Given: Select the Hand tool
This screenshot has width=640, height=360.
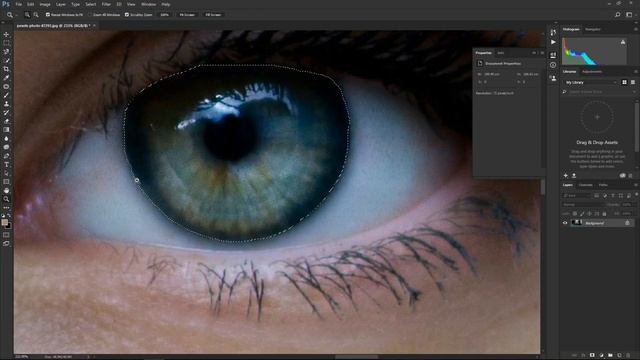Looking at the screenshot, I should click(x=6, y=191).
